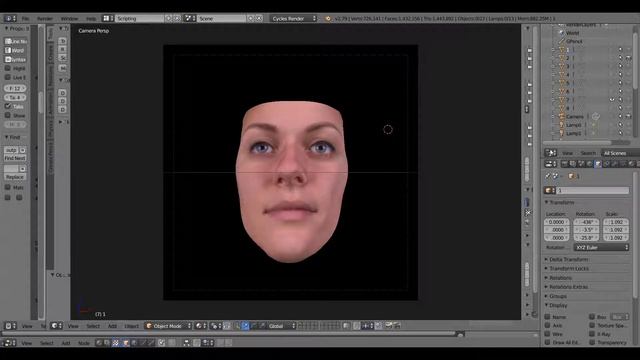Viewport: 640px width, 360px height.
Task: Open the Scene selector dropdown
Action: tap(222, 18)
